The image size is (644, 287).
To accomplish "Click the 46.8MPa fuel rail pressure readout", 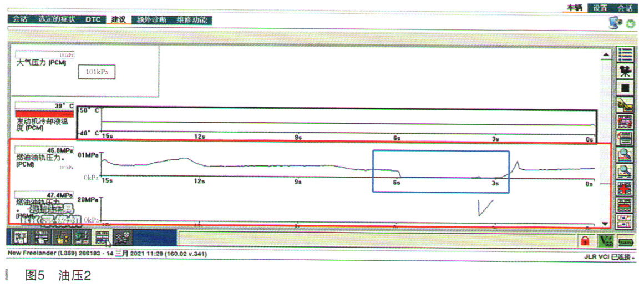I will tap(45, 150).
